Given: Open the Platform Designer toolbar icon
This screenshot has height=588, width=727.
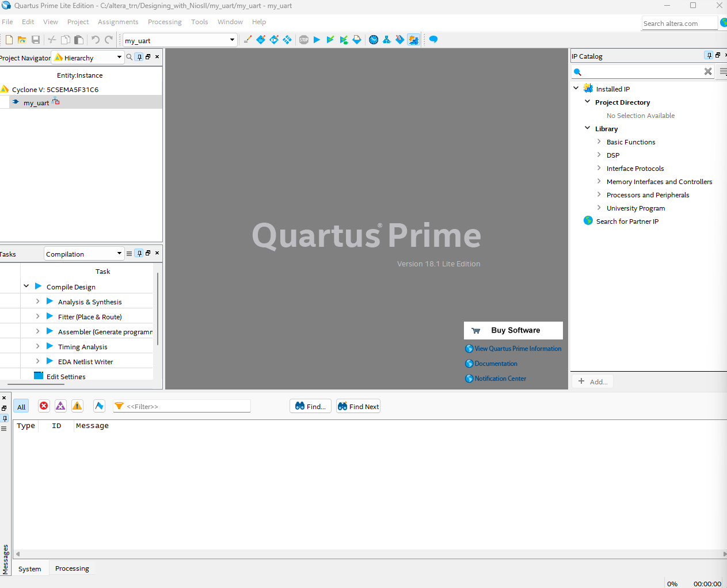Looking at the screenshot, I should click(x=413, y=40).
